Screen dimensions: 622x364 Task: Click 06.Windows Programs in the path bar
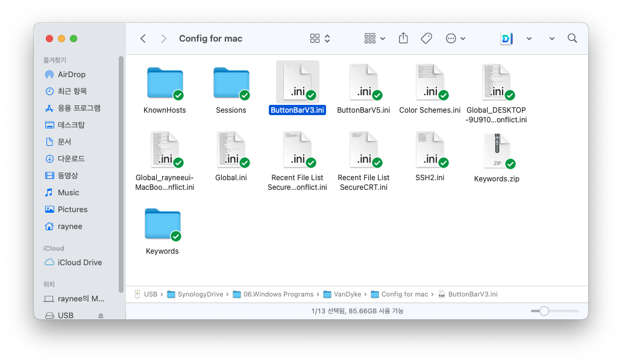tap(273, 294)
